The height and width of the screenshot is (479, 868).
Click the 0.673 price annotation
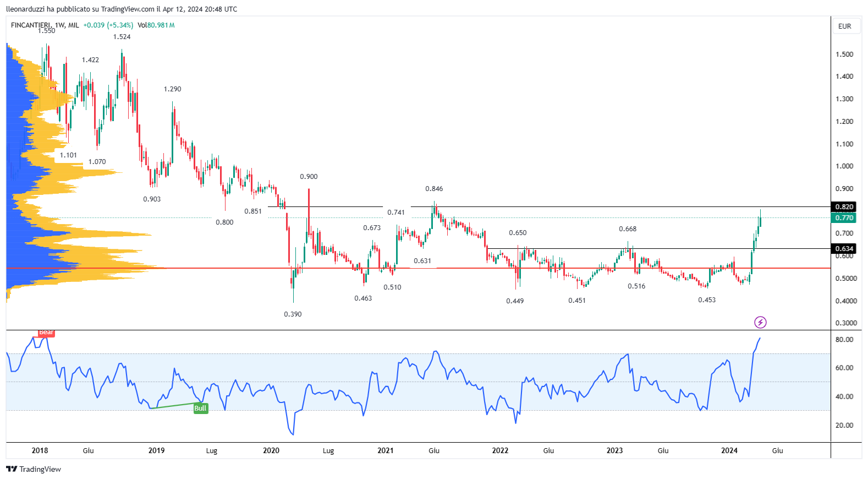pos(372,228)
